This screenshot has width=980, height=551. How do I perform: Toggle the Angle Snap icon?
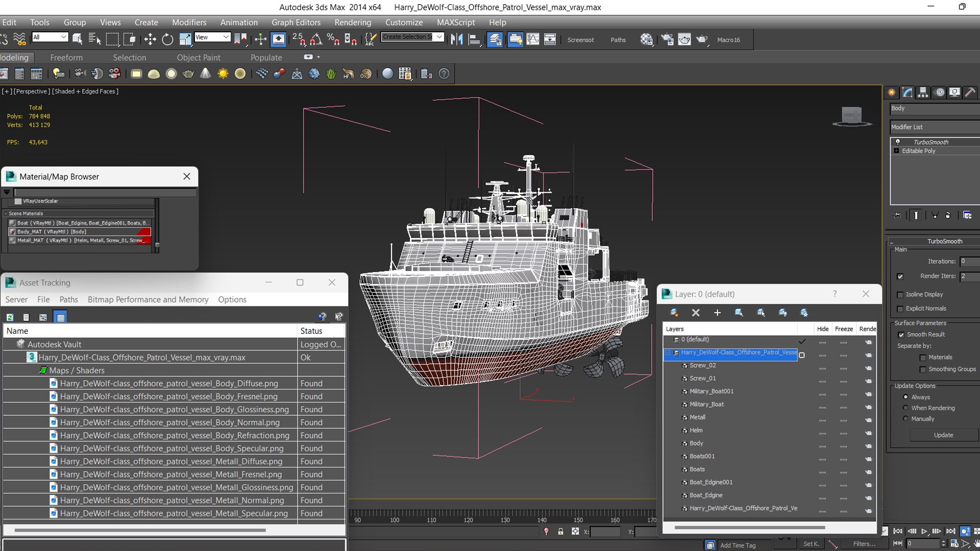pos(316,39)
